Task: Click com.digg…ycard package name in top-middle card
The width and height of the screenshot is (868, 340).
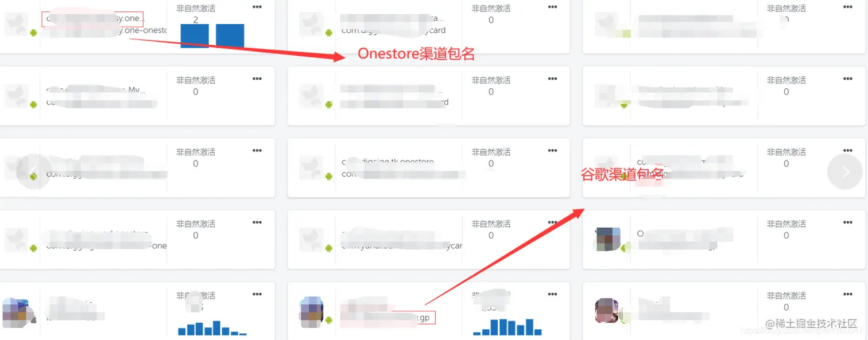Action: (393, 30)
